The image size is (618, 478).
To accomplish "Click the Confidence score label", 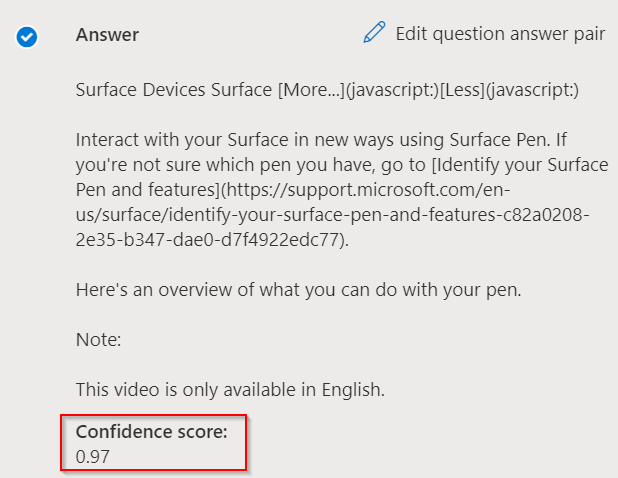I will (x=152, y=432).
